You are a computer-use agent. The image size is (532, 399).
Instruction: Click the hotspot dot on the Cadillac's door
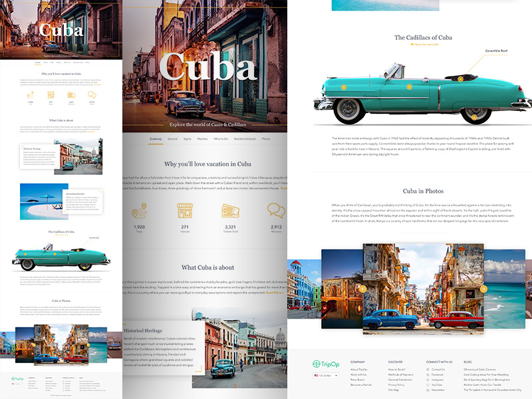[x=409, y=87]
